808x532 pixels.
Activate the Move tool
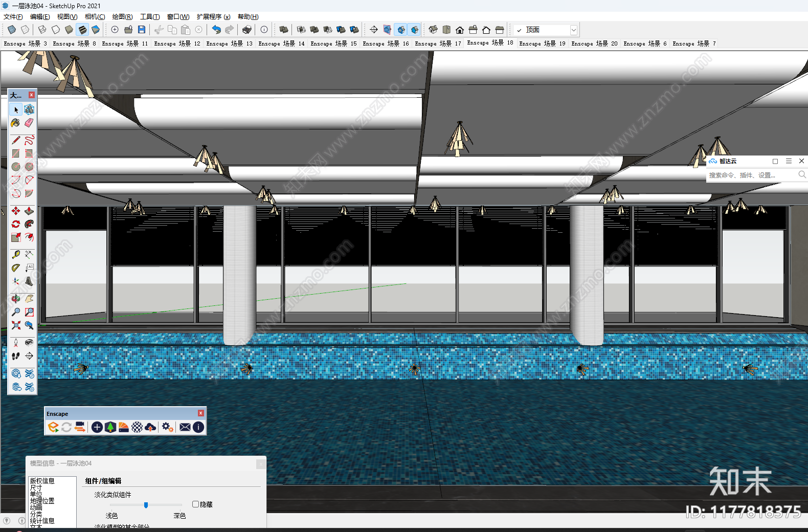coord(16,211)
